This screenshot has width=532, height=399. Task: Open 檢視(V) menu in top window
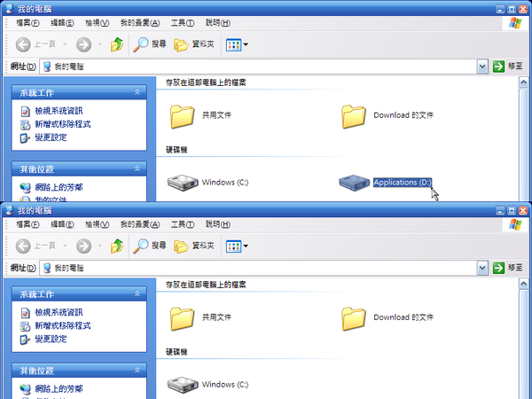tap(97, 23)
